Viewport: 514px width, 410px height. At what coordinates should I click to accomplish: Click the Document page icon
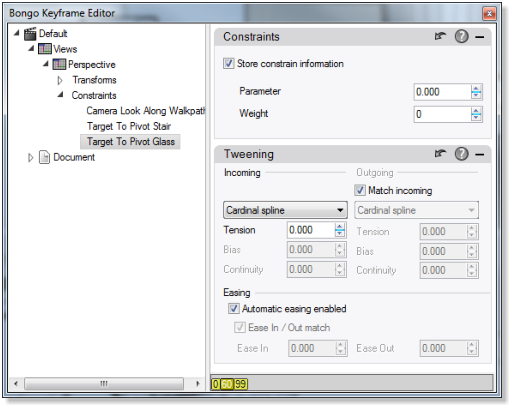click(44, 157)
